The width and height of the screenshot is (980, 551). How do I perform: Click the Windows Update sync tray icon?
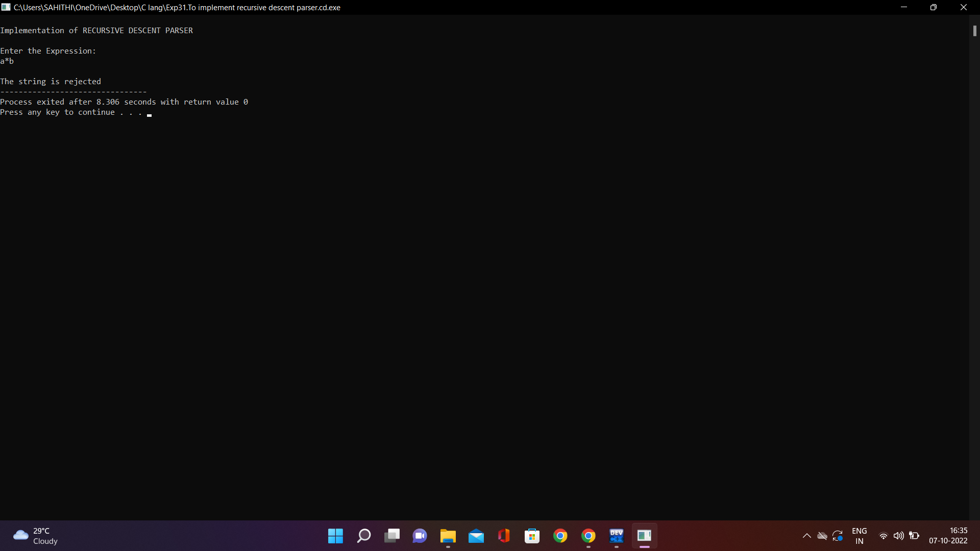click(837, 536)
